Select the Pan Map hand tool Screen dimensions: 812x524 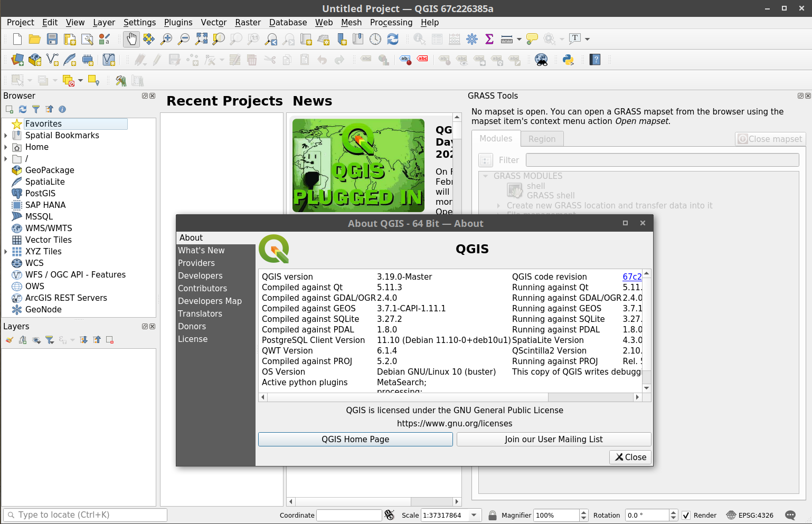[x=131, y=39]
